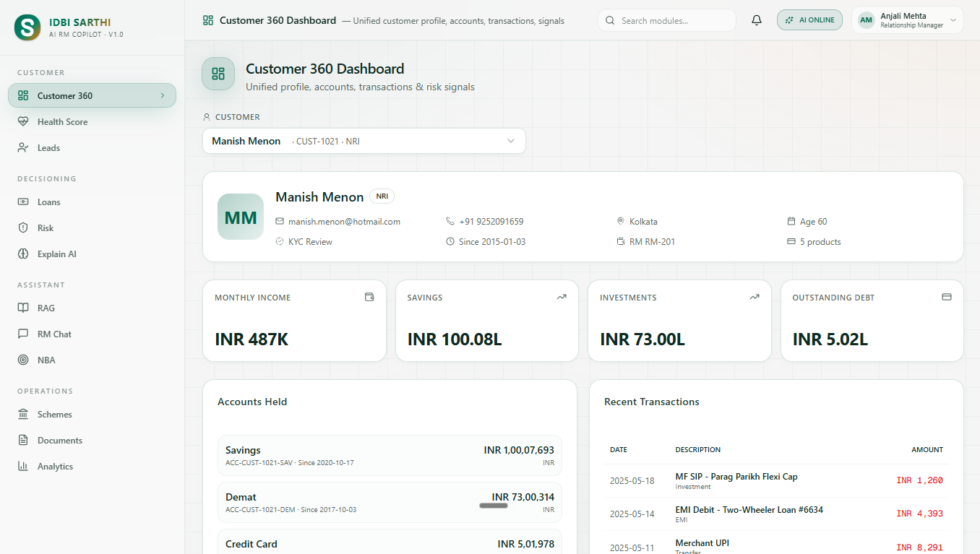Click the search magnifier icon

pos(611,20)
